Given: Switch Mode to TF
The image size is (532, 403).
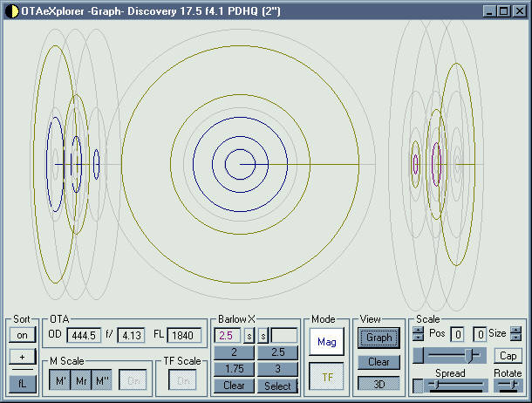Looking at the screenshot, I should click(326, 377).
